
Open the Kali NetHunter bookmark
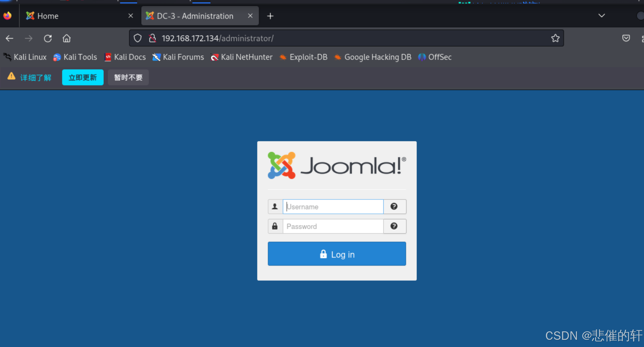coord(241,57)
